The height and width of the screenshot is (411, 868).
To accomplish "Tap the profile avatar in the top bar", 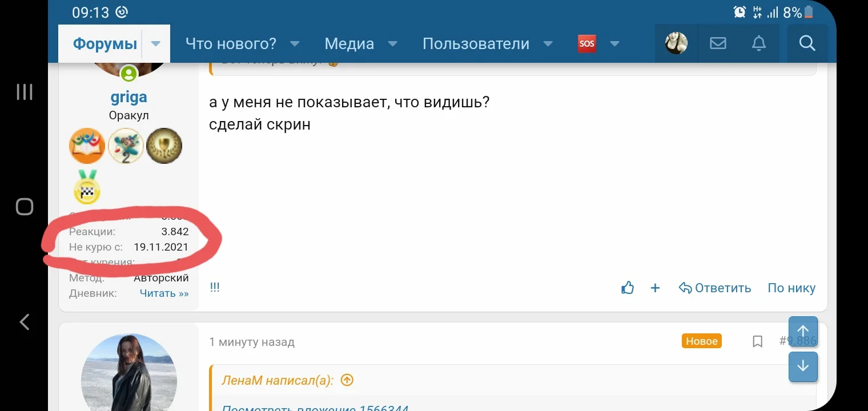I will point(676,43).
